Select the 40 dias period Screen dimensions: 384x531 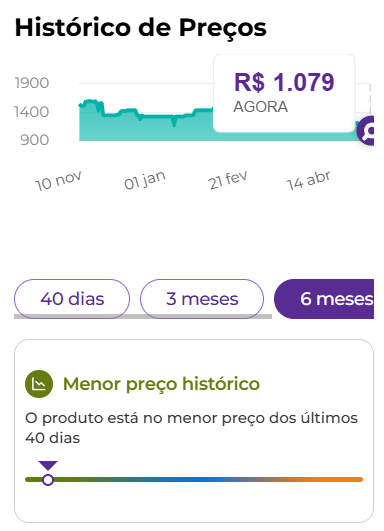coord(72,299)
